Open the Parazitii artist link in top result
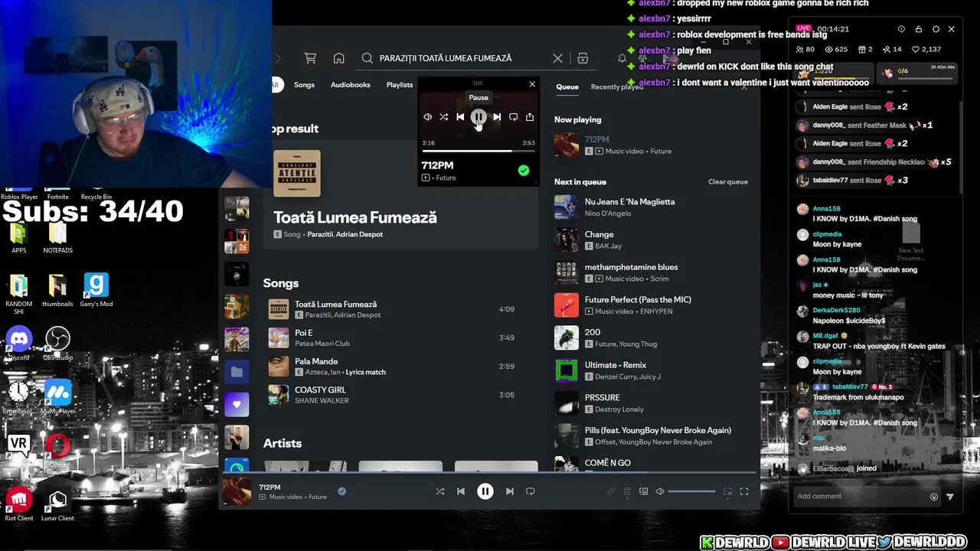980x551 pixels. (320, 234)
